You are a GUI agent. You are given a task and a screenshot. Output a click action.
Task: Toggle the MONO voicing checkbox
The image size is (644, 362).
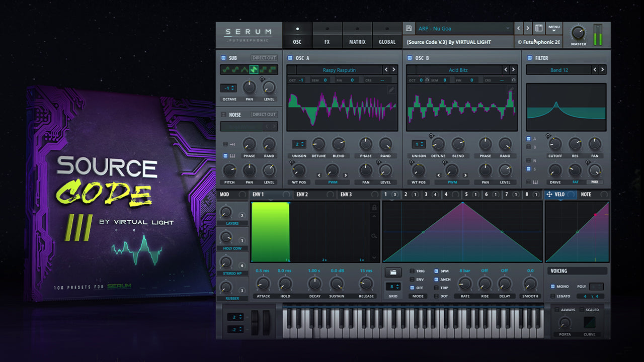click(553, 287)
